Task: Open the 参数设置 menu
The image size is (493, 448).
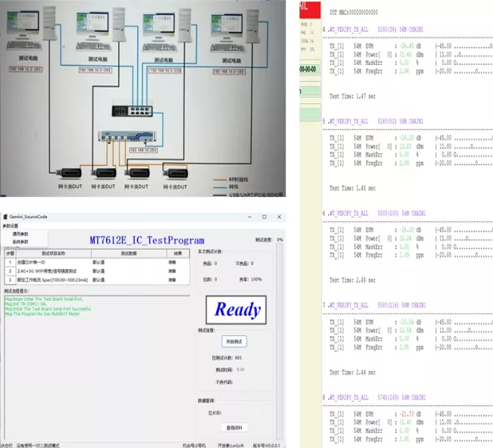Action: 10,225
